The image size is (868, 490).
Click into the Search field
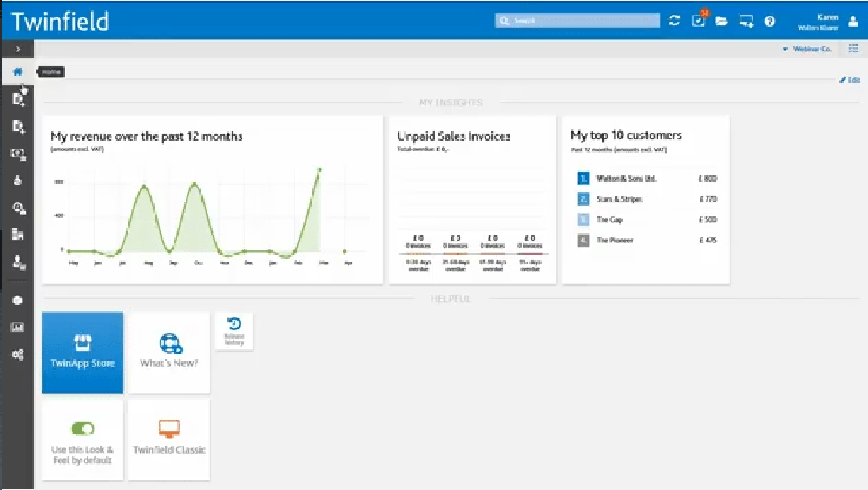[x=577, y=21]
